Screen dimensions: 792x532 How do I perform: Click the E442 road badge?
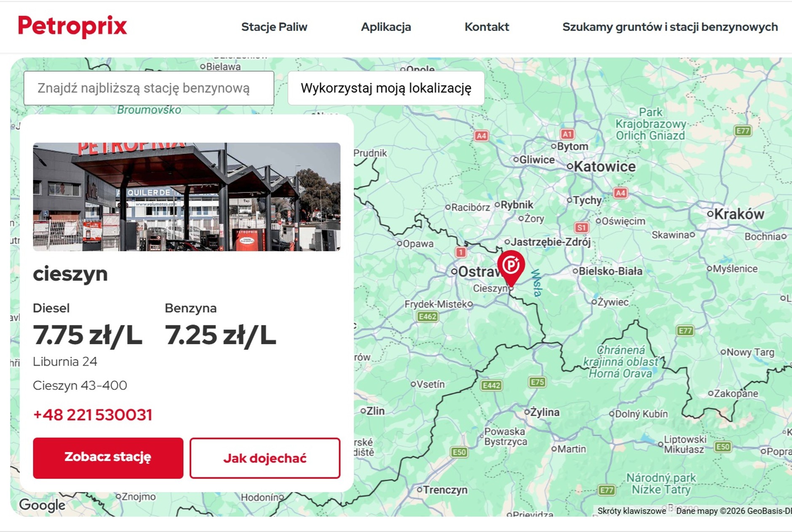pyautogui.click(x=491, y=385)
